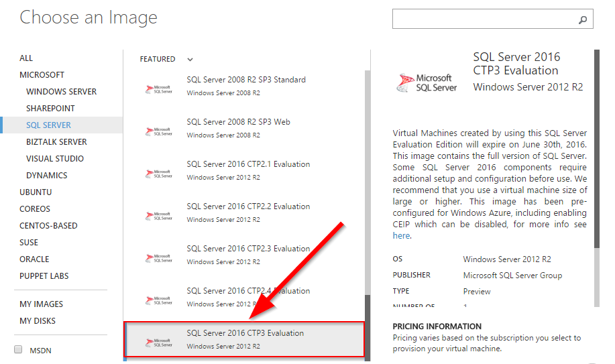Select the ORACLE category
Screen dimensions: 615x364
click(34, 259)
